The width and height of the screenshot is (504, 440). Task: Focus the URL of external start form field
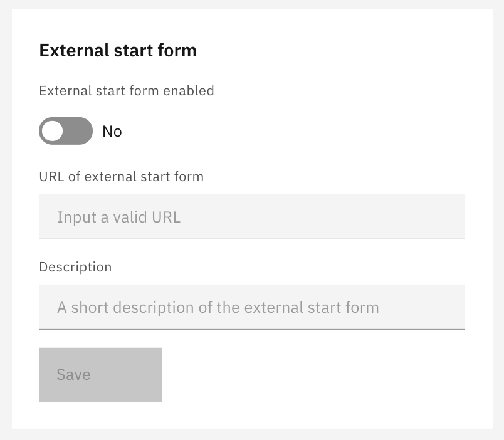click(x=251, y=217)
